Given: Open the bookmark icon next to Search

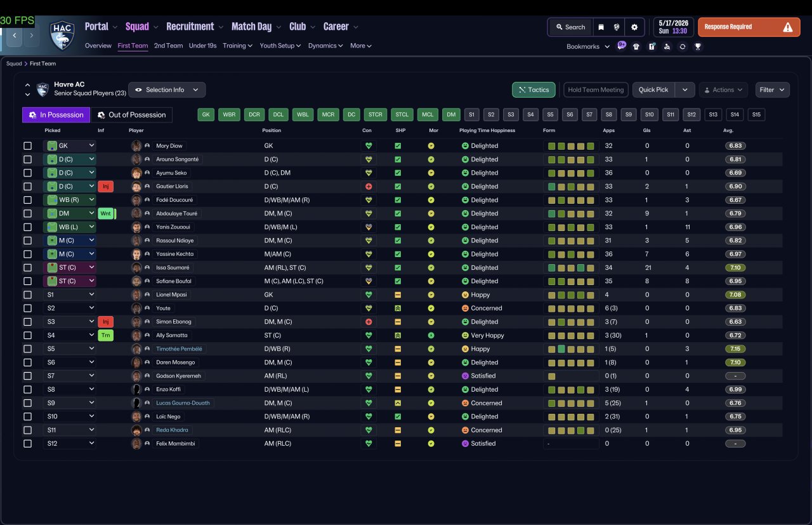Looking at the screenshot, I should pos(601,27).
